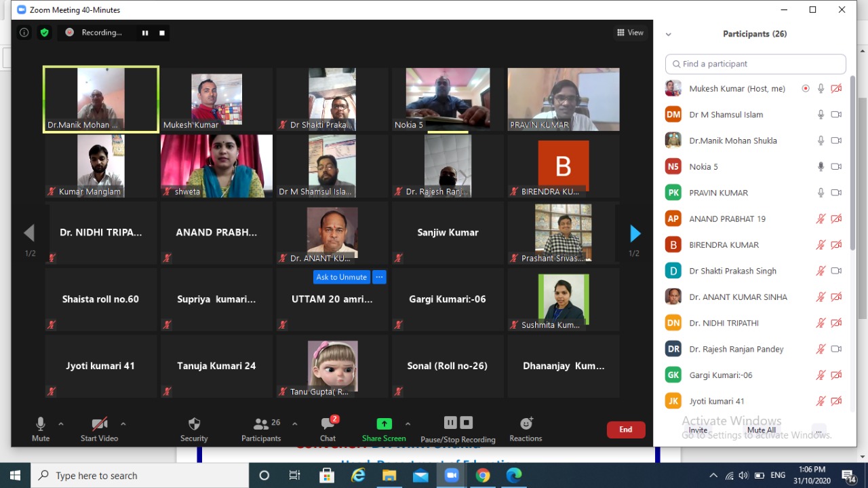Select 'BIRENDRA KUMAR' in the participant list
868x488 pixels.
pos(755,245)
